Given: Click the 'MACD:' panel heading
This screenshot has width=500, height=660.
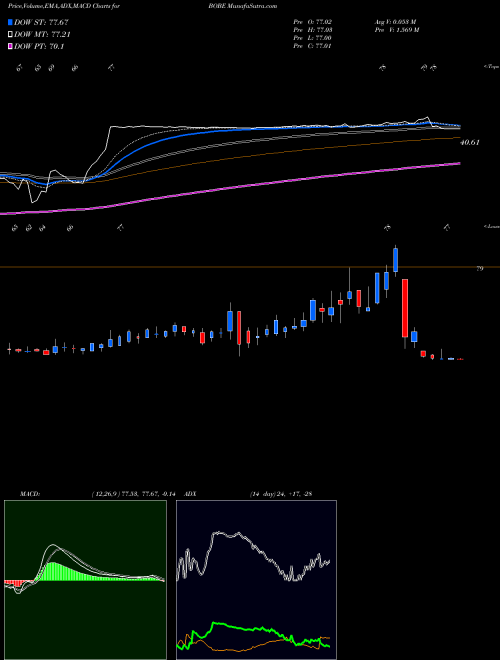Looking at the screenshot, I should coord(30,494).
